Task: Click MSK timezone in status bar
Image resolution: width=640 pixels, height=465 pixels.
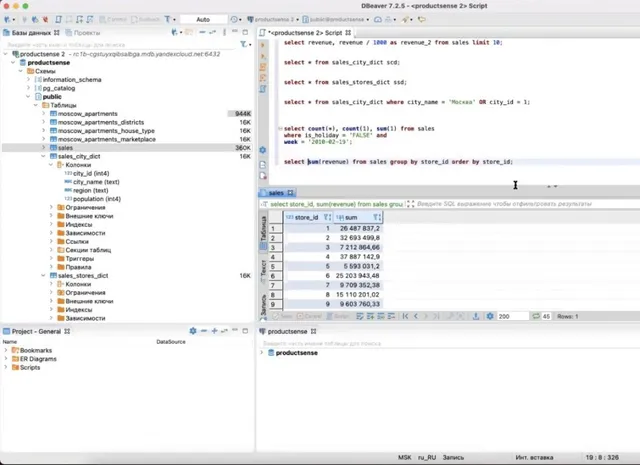Action: [x=404, y=457]
